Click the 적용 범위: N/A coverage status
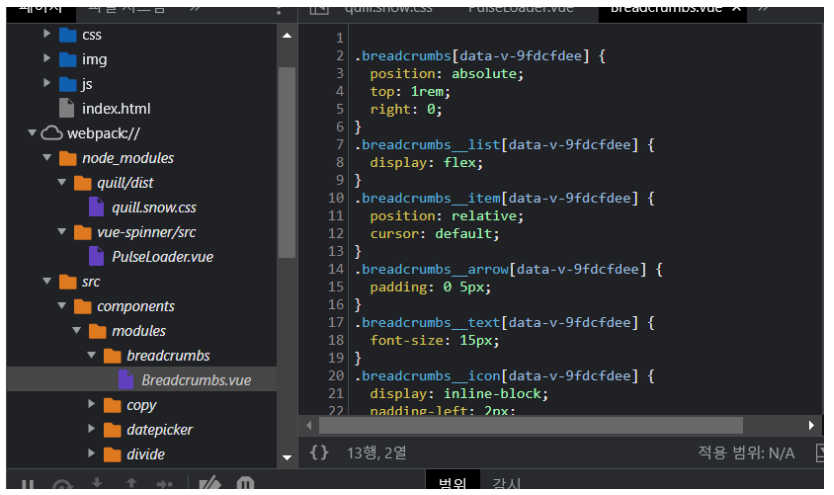Viewport: 834px width, 495px height. click(746, 453)
